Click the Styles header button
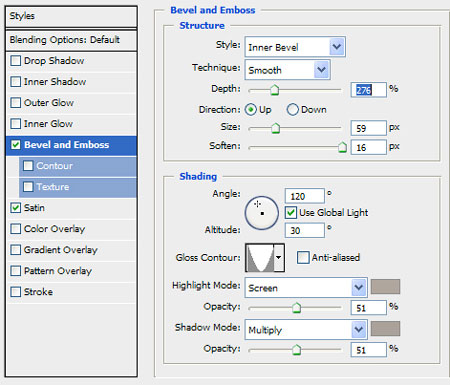The image size is (450, 385). click(71, 16)
